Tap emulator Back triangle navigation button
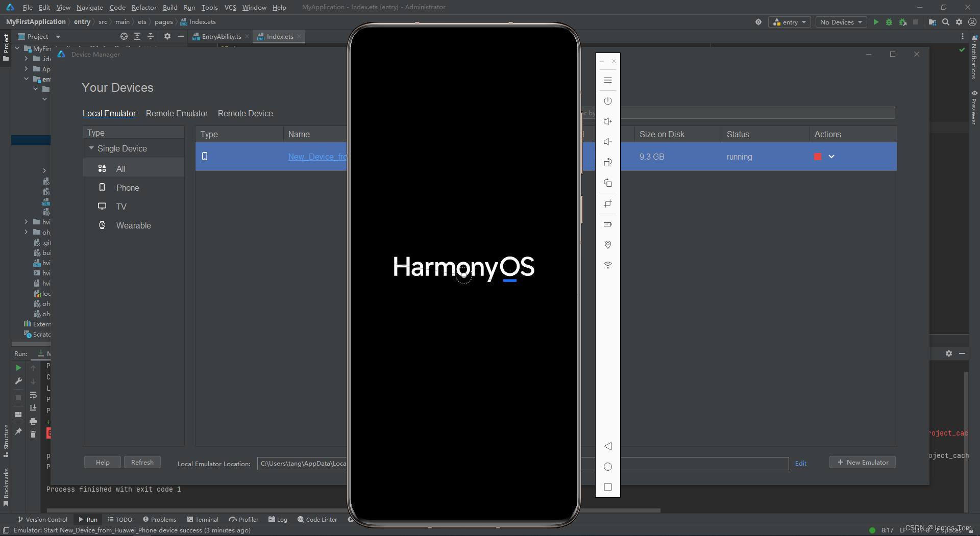The height and width of the screenshot is (536, 980). click(x=607, y=446)
